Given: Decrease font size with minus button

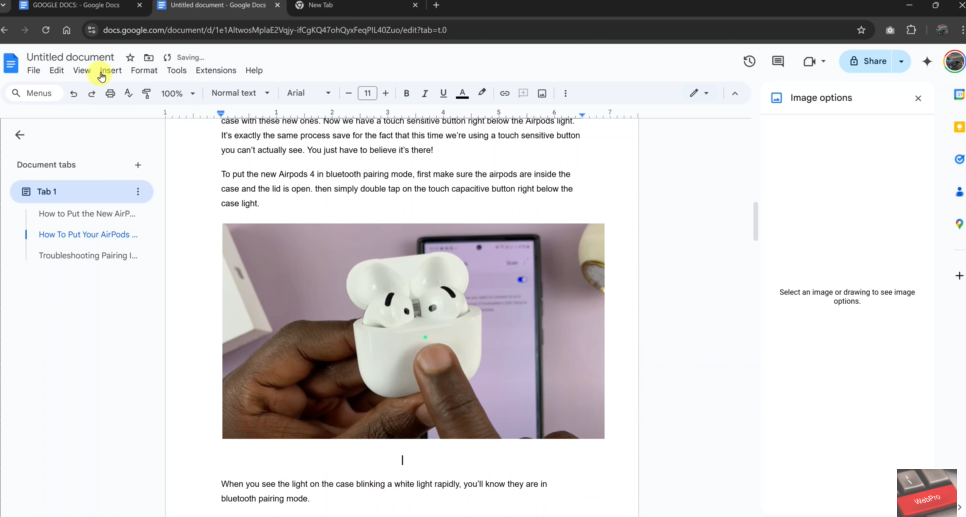Looking at the screenshot, I should 349,94.
